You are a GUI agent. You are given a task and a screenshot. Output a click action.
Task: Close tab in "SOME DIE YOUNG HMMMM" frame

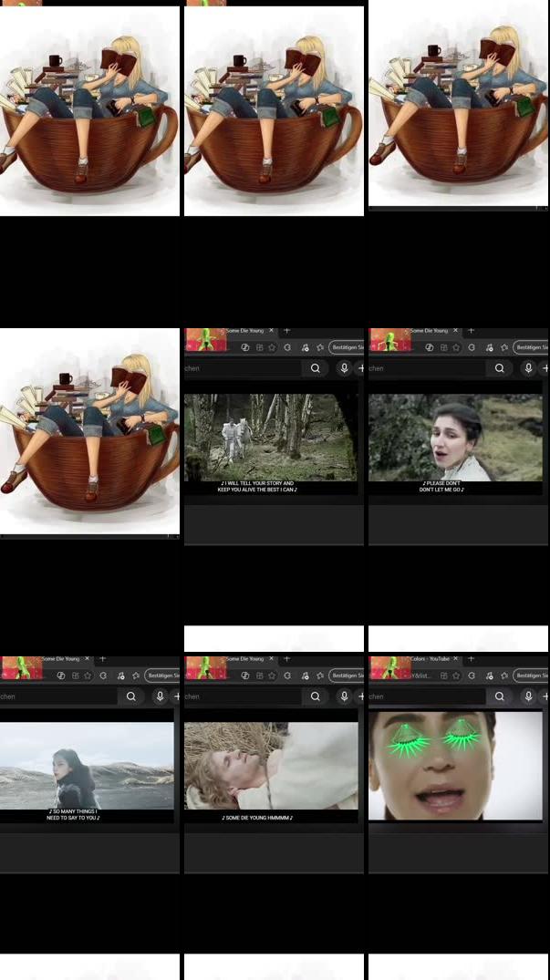click(271, 659)
